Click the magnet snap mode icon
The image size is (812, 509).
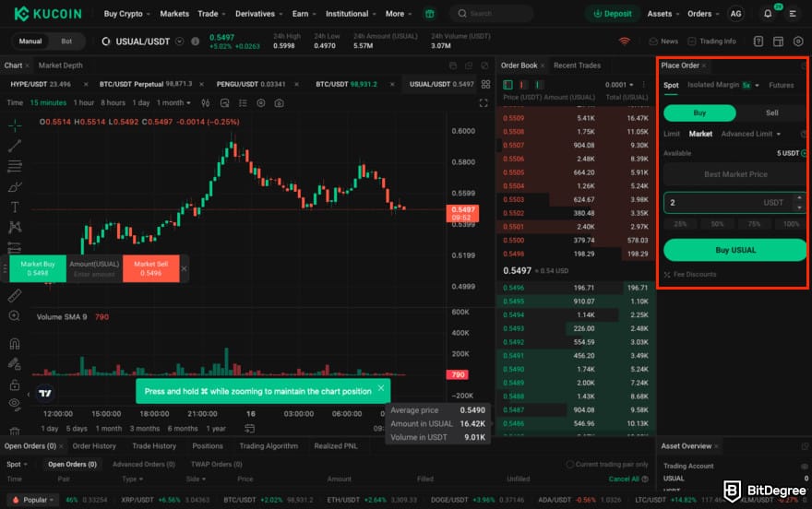point(15,344)
